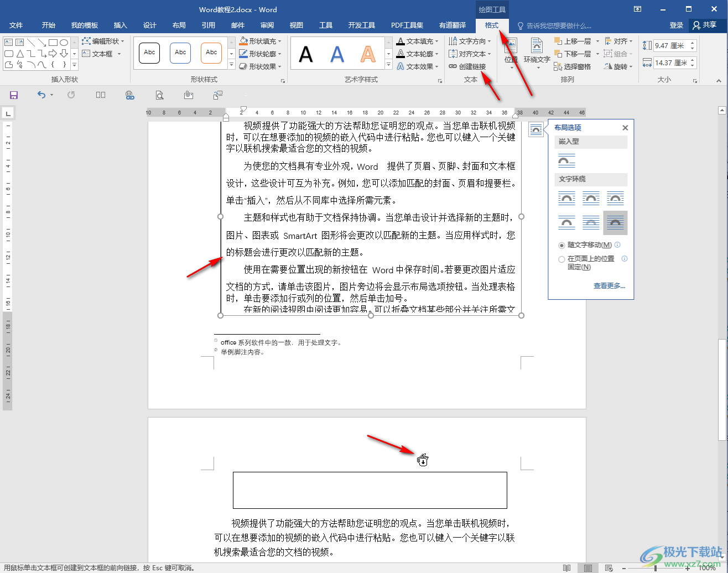Close the 布局选项 panel

[625, 128]
